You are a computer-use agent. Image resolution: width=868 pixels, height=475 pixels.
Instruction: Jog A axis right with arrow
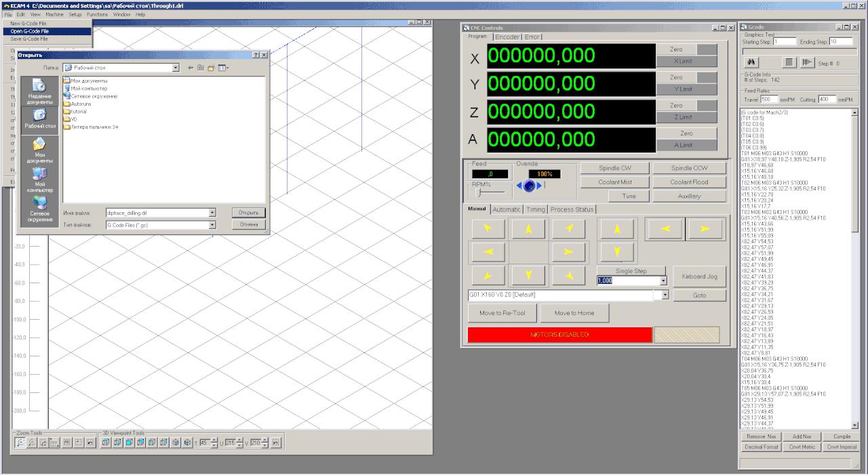(x=705, y=229)
